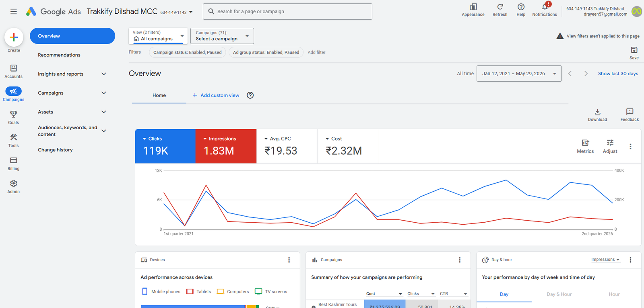Go to the next date range arrow
644x308 pixels.
pyautogui.click(x=586, y=74)
